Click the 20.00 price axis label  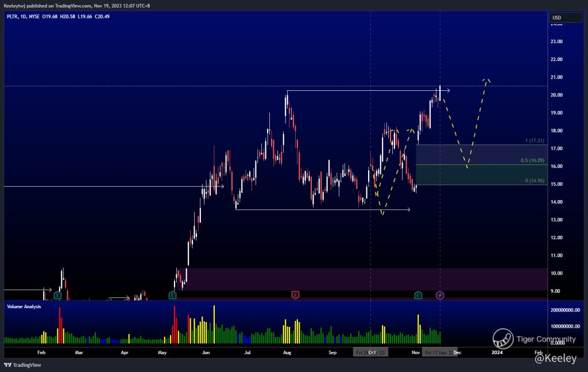556,95
